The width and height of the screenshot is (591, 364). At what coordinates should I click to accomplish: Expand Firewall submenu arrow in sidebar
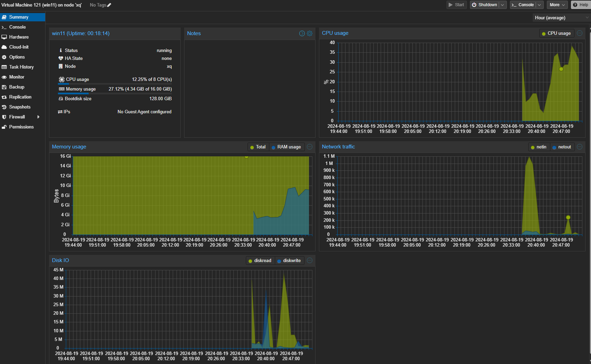(38, 117)
